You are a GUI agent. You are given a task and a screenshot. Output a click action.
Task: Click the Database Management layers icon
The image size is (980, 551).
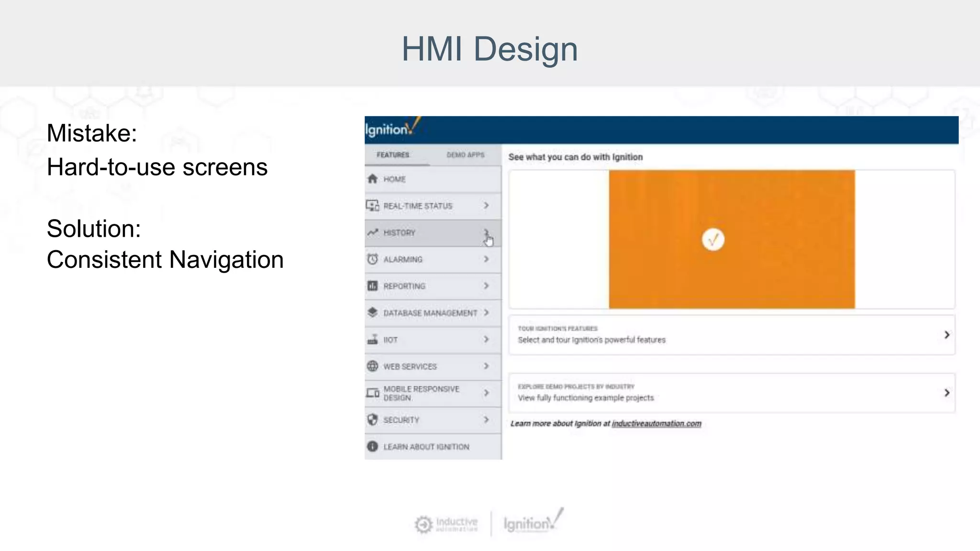372,313
